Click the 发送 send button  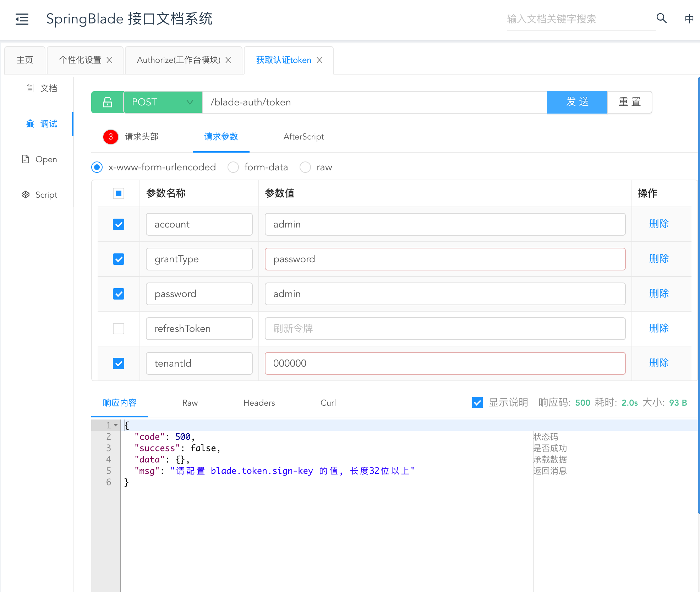coord(577,102)
